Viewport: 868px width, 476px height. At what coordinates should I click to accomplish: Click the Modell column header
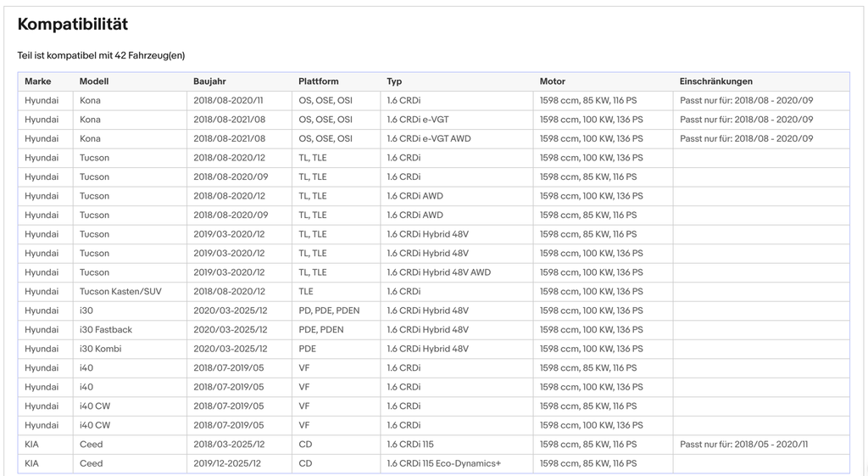(94, 81)
